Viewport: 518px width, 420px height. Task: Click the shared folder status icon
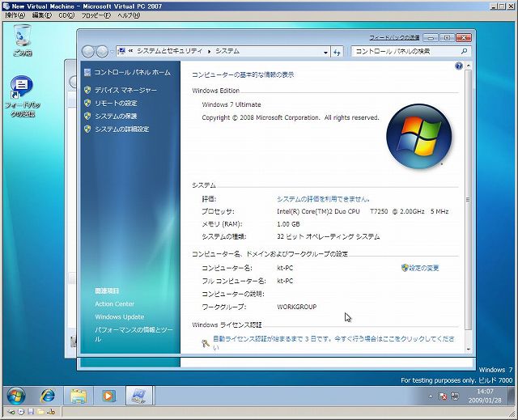(x=40, y=412)
